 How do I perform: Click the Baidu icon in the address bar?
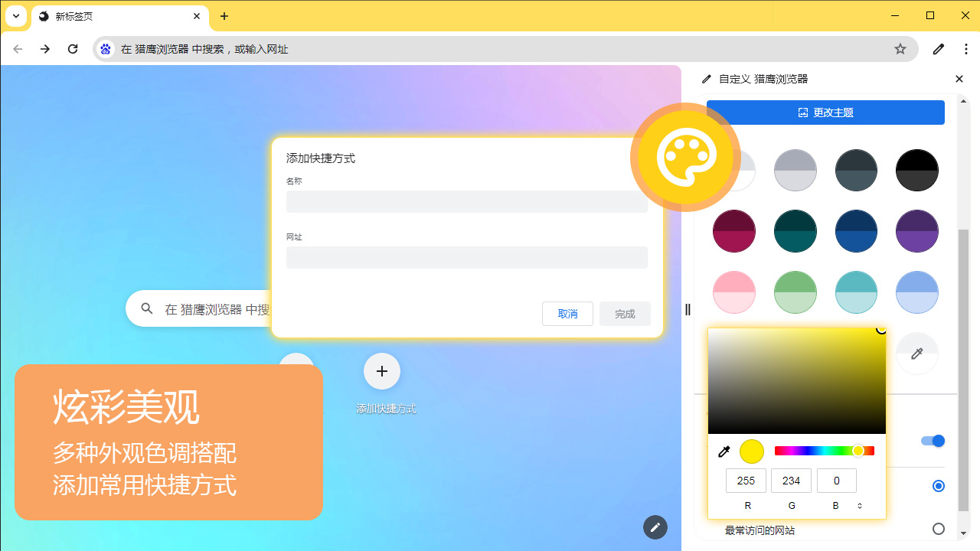[105, 49]
